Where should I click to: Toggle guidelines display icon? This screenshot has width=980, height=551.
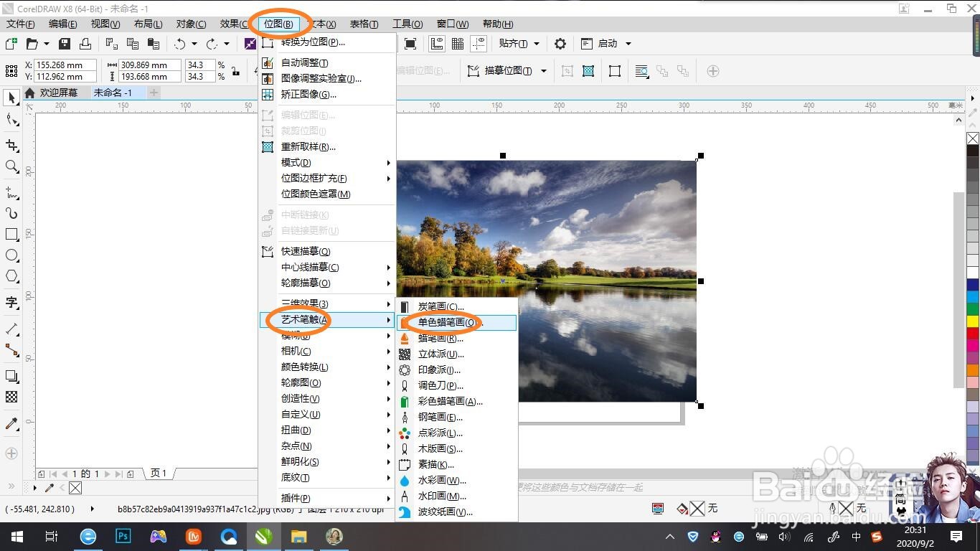tap(479, 44)
